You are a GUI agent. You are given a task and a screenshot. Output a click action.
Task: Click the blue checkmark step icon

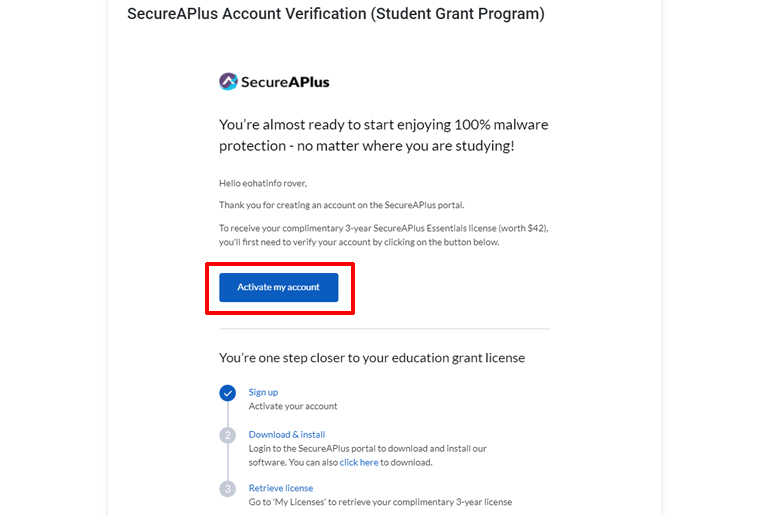[x=228, y=393]
